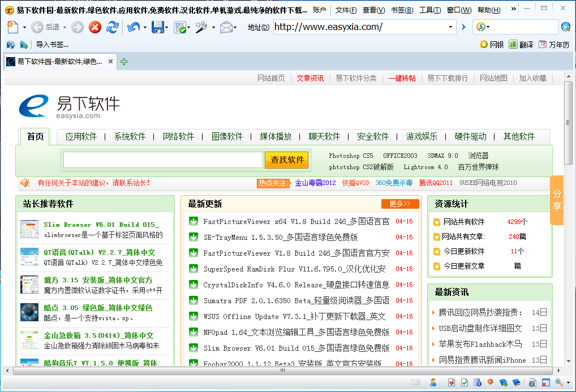Open the 工具(T) menu
Viewport: 576px width, 392px height.
[430, 10]
